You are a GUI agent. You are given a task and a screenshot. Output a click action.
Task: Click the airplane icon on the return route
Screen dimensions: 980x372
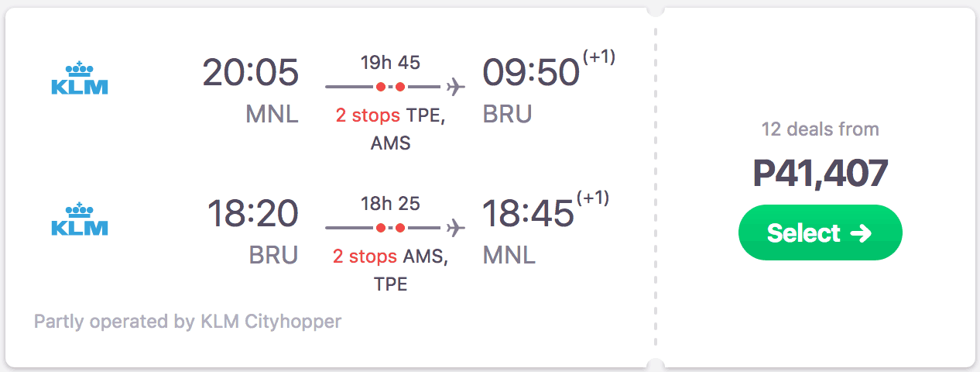coord(456,228)
